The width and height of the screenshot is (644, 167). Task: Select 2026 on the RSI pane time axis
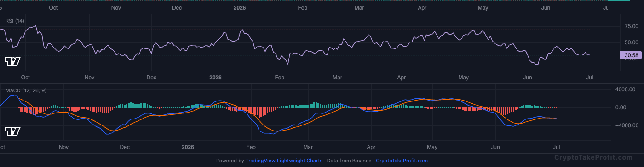click(215, 78)
